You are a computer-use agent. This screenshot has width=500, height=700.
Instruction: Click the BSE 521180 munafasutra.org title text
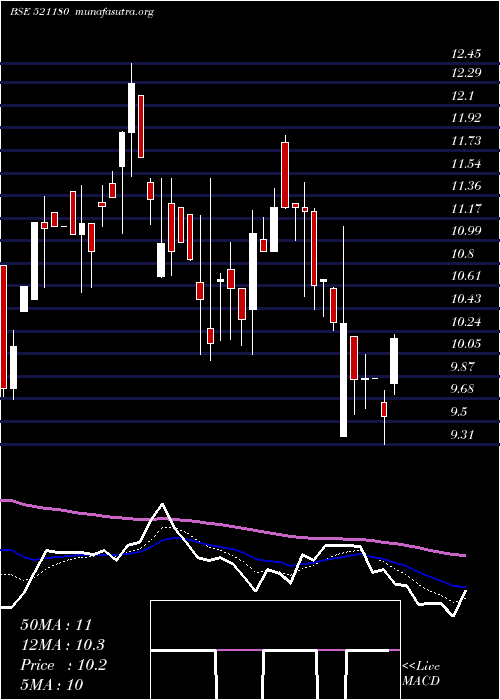(x=82, y=12)
